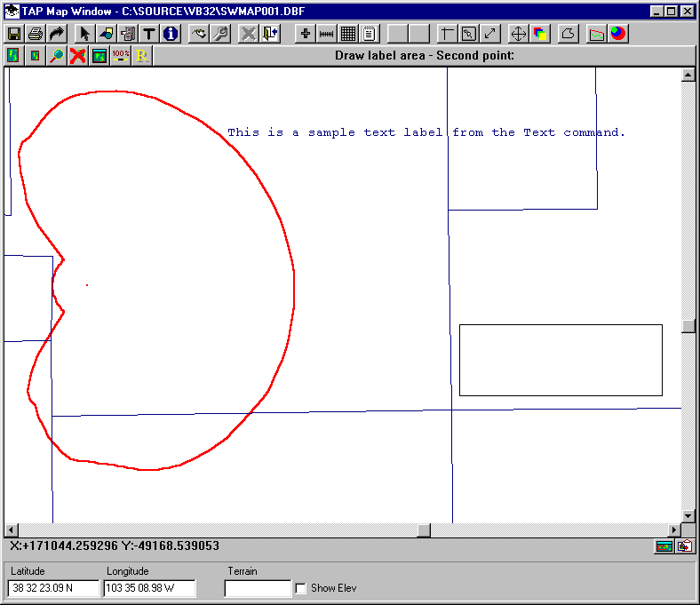700x605 pixels.
Task: Click the curved arrow export icon
Action: (57, 34)
